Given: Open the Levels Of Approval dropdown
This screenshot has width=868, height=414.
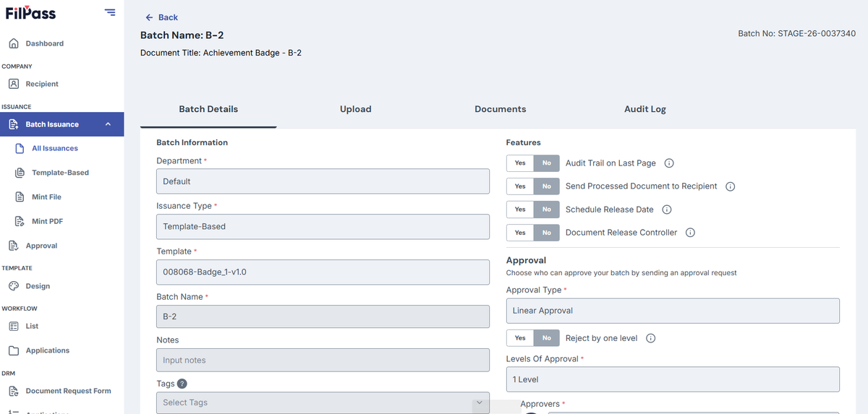Looking at the screenshot, I should [x=673, y=379].
